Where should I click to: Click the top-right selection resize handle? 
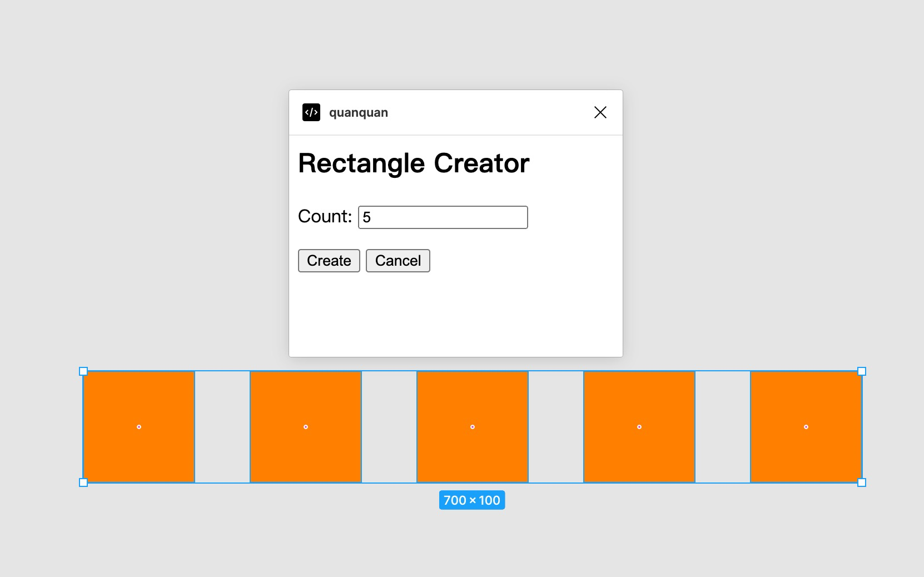tap(862, 371)
